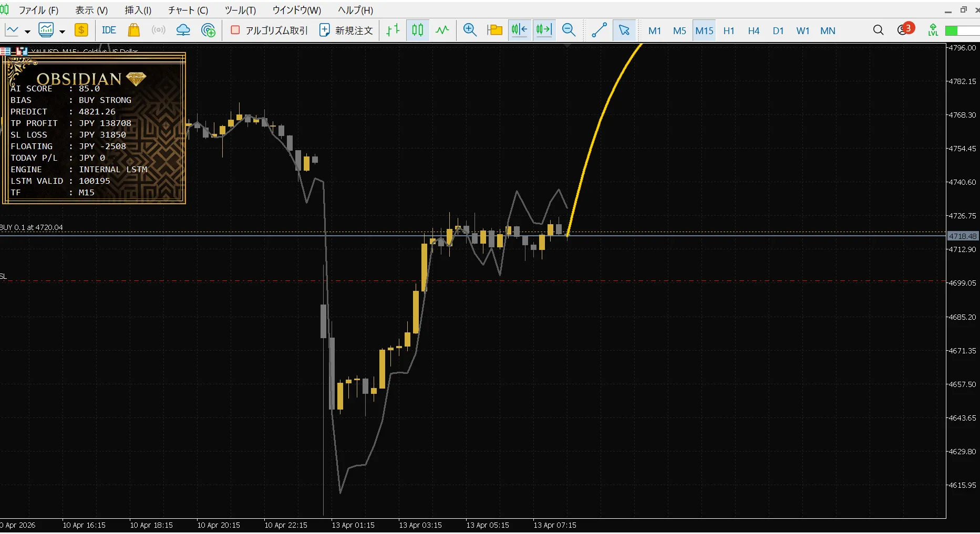This screenshot has width=980, height=534.
Task: Select the red SL stop loss line
Action: [473, 281]
